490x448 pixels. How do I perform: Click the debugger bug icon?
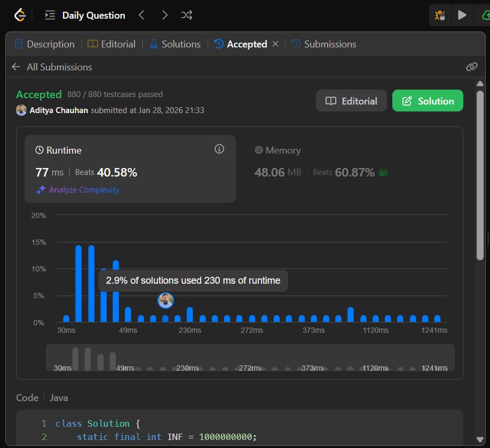point(440,15)
